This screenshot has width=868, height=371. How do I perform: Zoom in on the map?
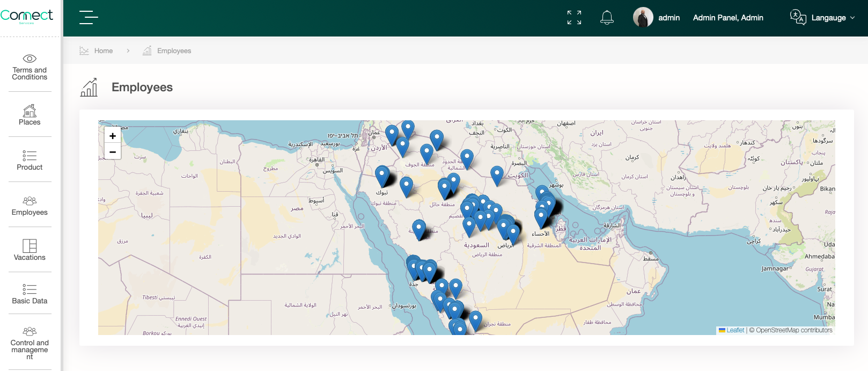pyautogui.click(x=113, y=136)
